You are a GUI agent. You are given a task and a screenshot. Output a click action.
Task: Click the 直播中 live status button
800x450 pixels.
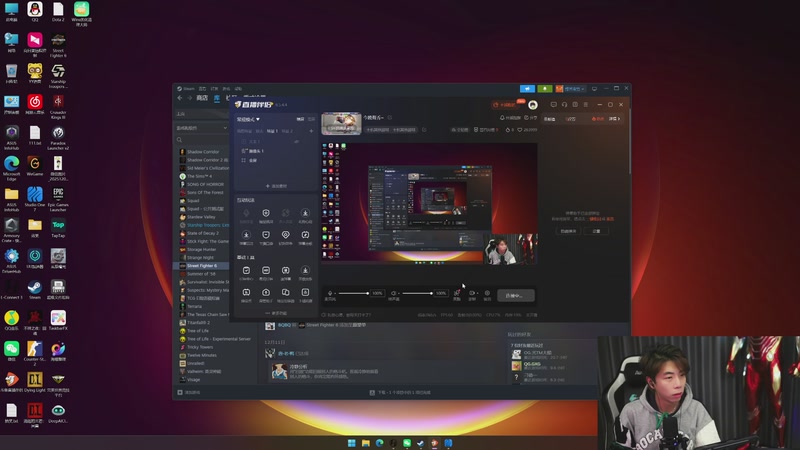click(x=516, y=295)
